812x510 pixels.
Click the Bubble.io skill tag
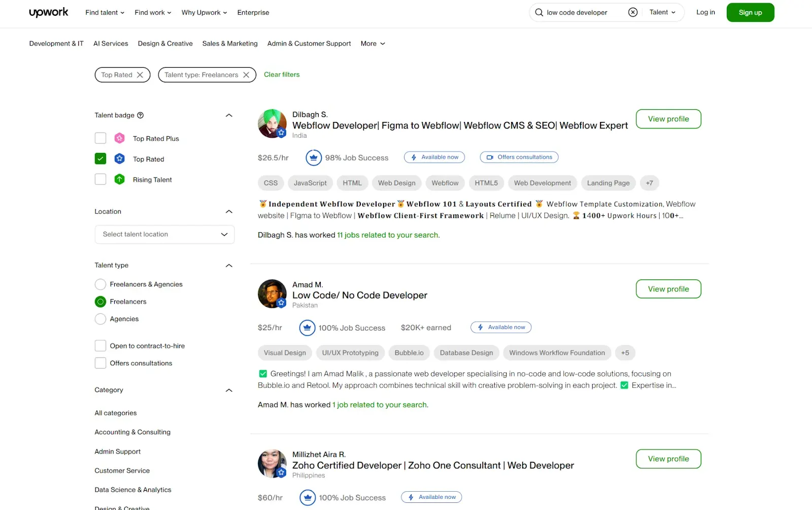coord(409,353)
